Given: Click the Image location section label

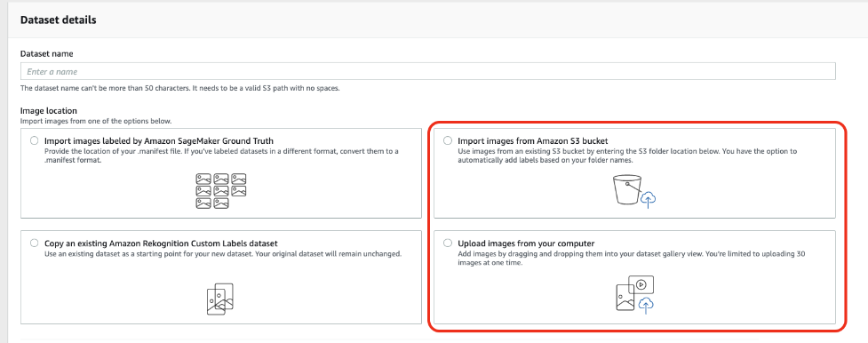Looking at the screenshot, I should point(49,111).
